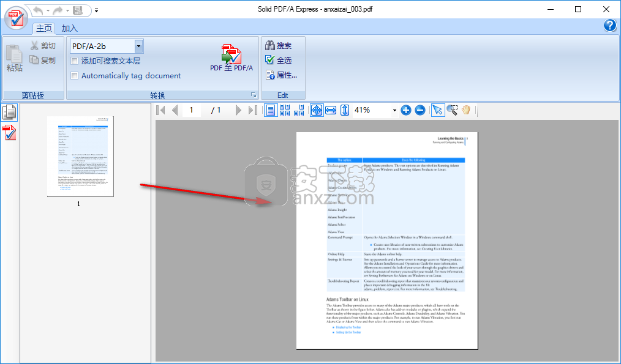Viewport: 621px width, 364px height.
Task: Click the 剪切 cut button
Action: pyautogui.click(x=43, y=46)
